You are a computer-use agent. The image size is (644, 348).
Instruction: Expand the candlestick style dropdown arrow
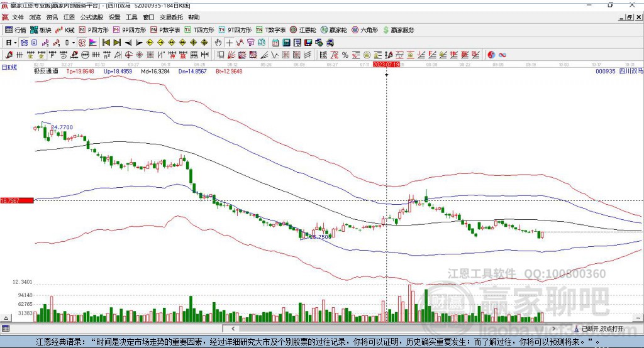[x=74, y=43]
